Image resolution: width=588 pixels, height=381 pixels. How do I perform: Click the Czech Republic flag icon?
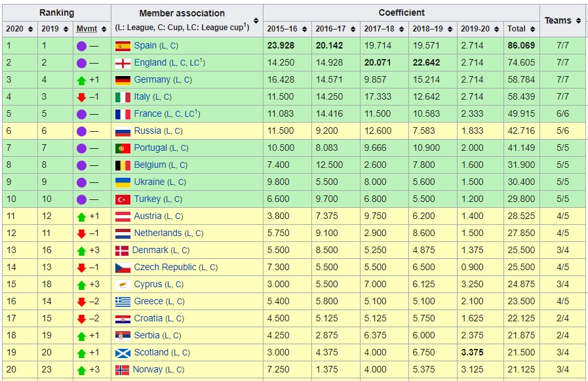(x=123, y=268)
